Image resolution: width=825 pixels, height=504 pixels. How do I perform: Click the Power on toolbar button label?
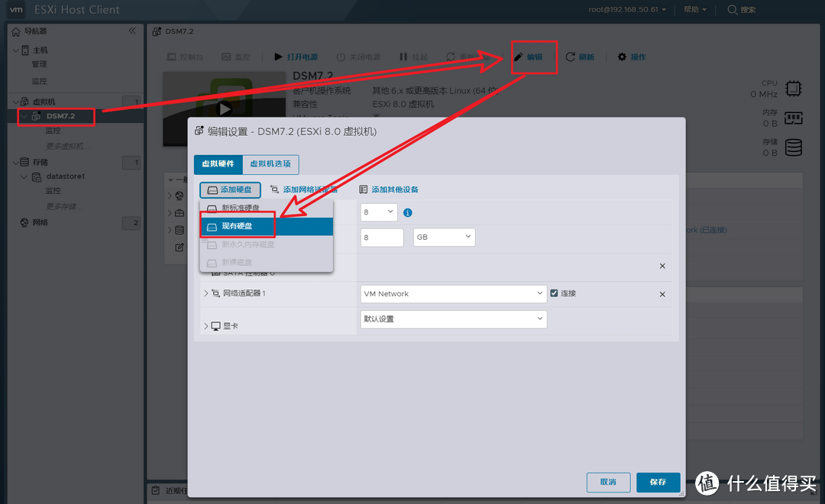[x=302, y=57]
